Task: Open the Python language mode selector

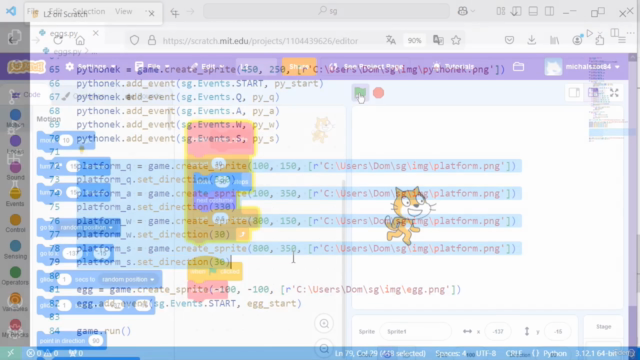Action: click(x=554, y=353)
